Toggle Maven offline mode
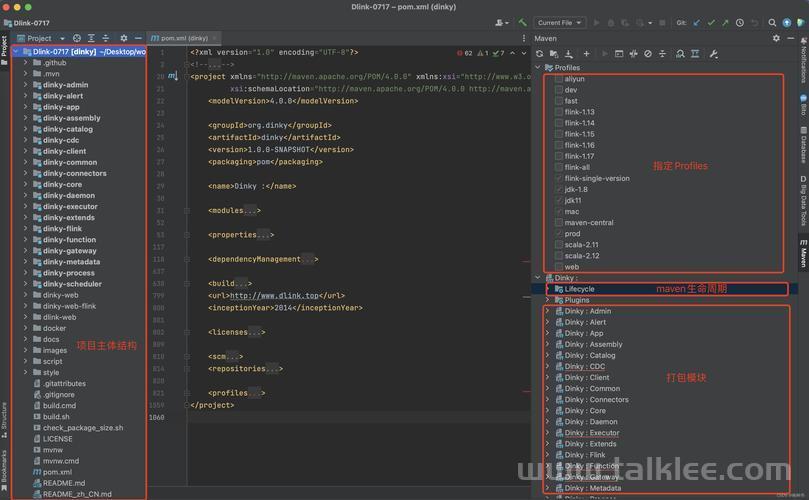Screen dimensions: 809x500 point(634,54)
